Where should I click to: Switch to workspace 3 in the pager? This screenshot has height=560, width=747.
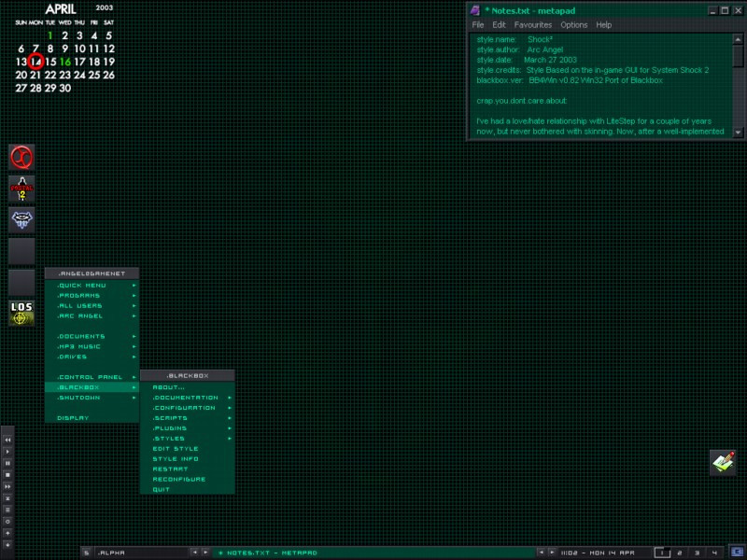697,553
